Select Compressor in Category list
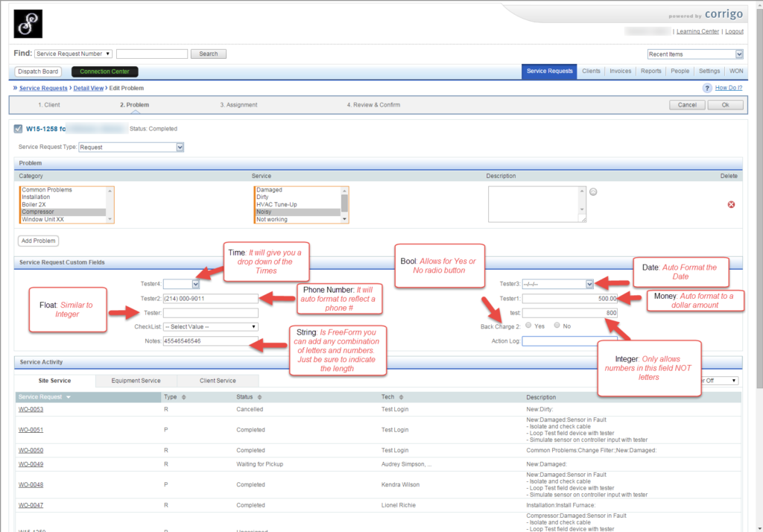The height and width of the screenshot is (532, 763). 63,212
